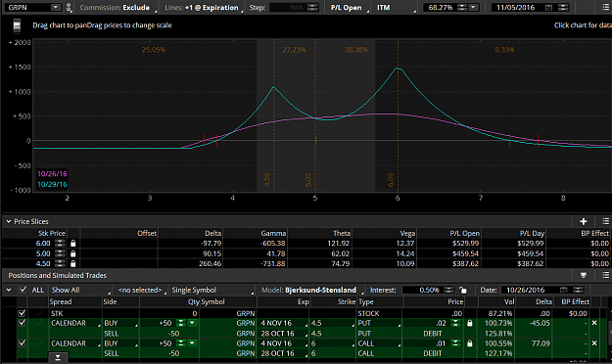Toggle the ALL positions checkbox

pos(24,290)
